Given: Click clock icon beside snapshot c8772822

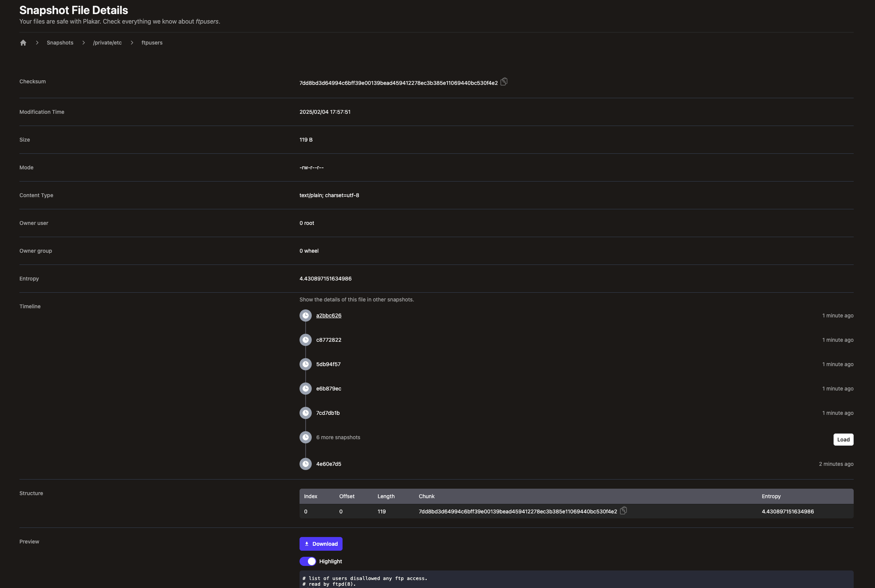Looking at the screenshot, I should coord(305,340).
